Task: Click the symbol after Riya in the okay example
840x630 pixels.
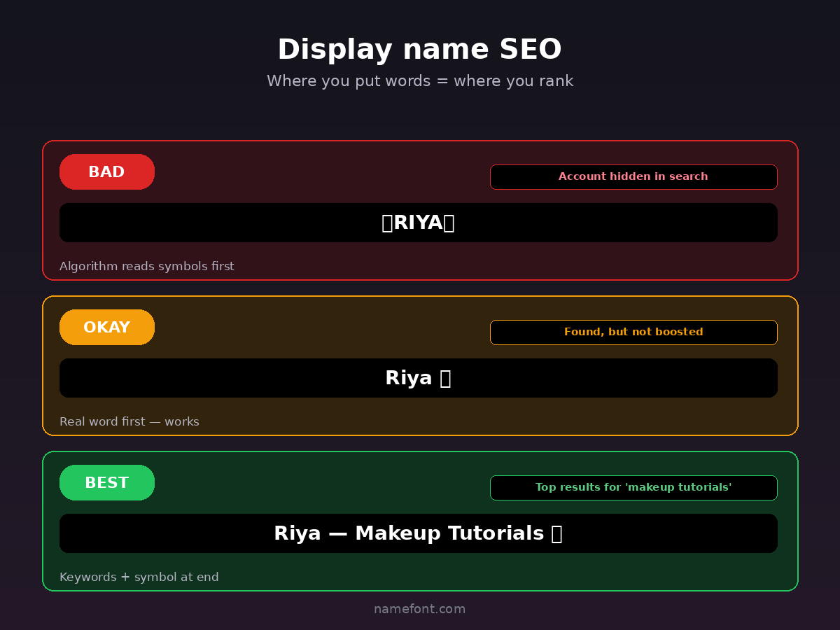Action: (445, 378)
